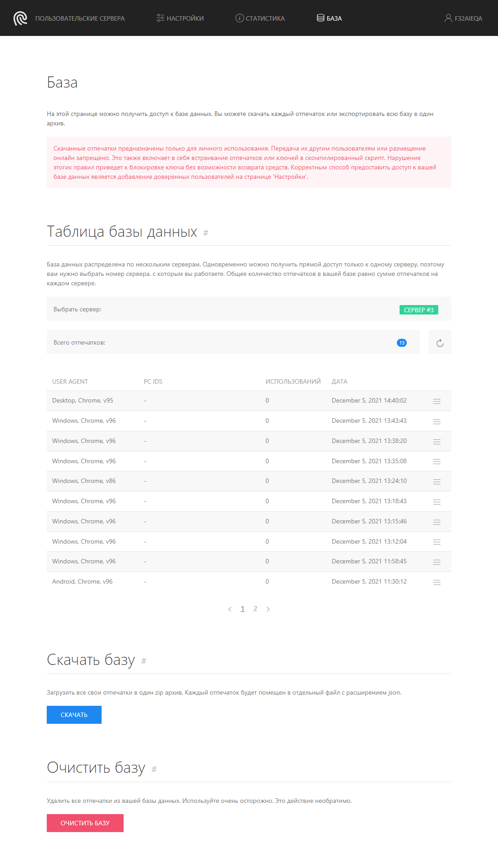Open Пользовательские сервера page
The height and width of the screenshot is (868, 498).
coord(80,18)
